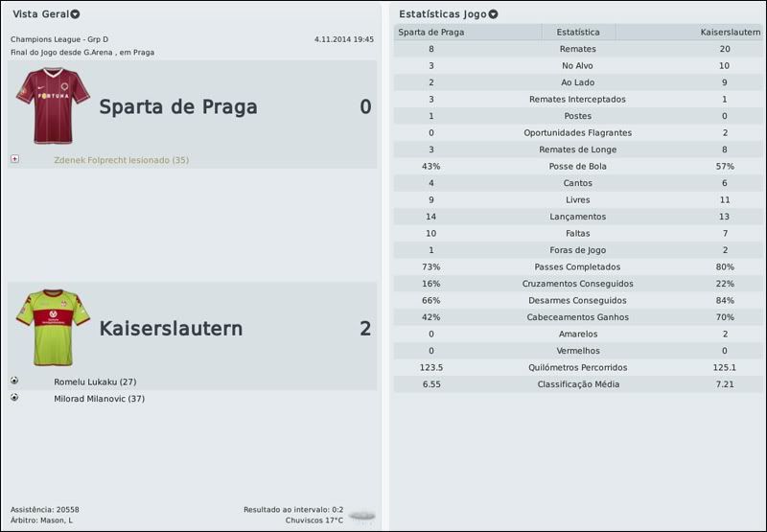Click the drizzle weather cloud icon
Image resolution: width=767 pixels, height=532 pixels.
point(361,516)
